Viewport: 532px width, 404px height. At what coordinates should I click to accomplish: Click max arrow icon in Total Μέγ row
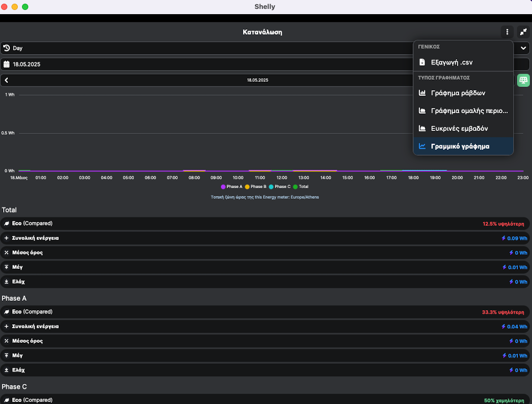(x=6, y=267)
